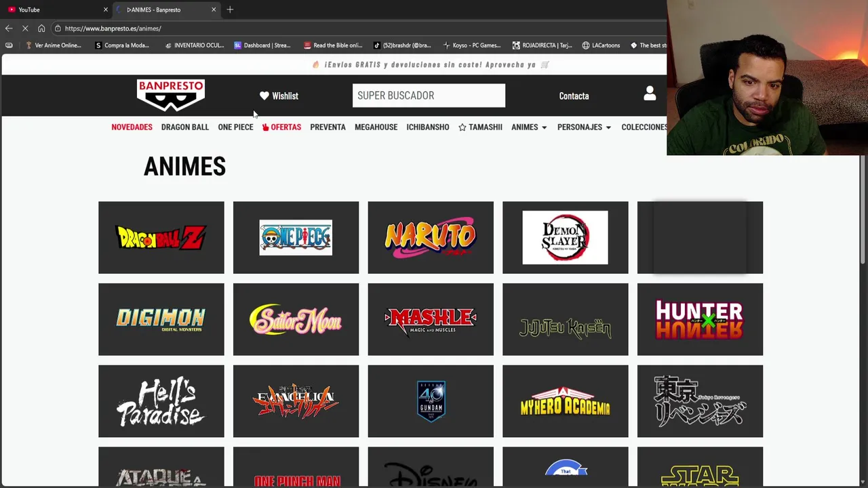Open ROJADIRECTA bookmark
Screen dimensions: 868x488
542,45
